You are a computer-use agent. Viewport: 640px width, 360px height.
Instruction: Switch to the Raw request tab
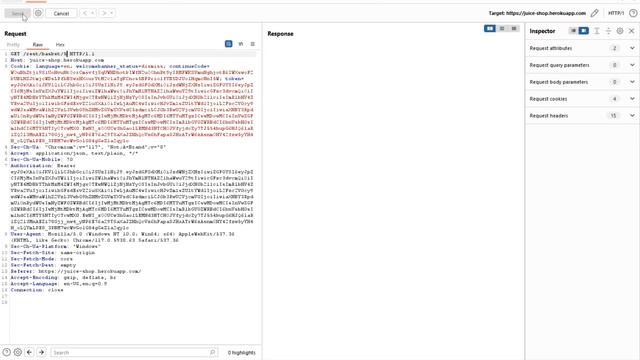coord(38,44)
